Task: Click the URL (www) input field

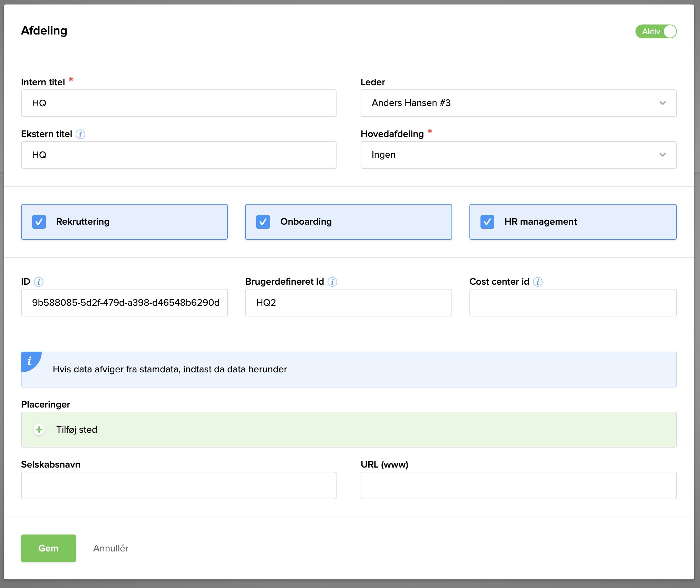Action: [518, 486]
